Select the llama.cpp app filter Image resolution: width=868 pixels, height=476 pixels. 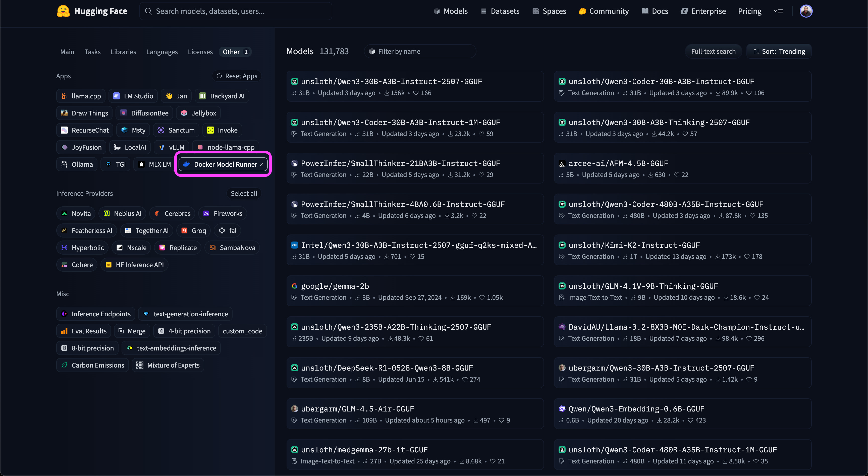point(81,96)
